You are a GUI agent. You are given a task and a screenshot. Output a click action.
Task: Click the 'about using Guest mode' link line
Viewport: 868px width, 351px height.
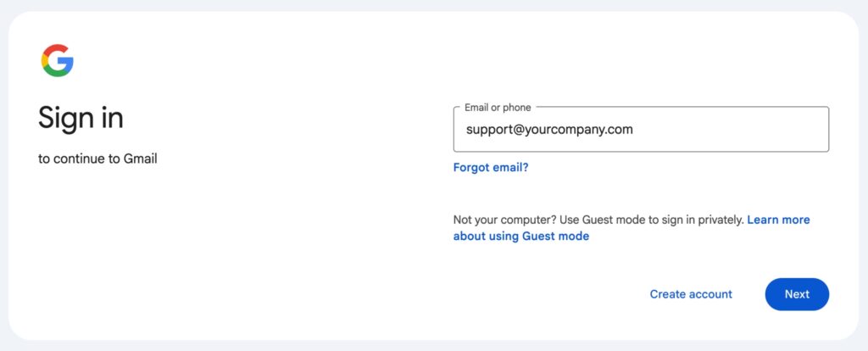click(x=521, y=237)
